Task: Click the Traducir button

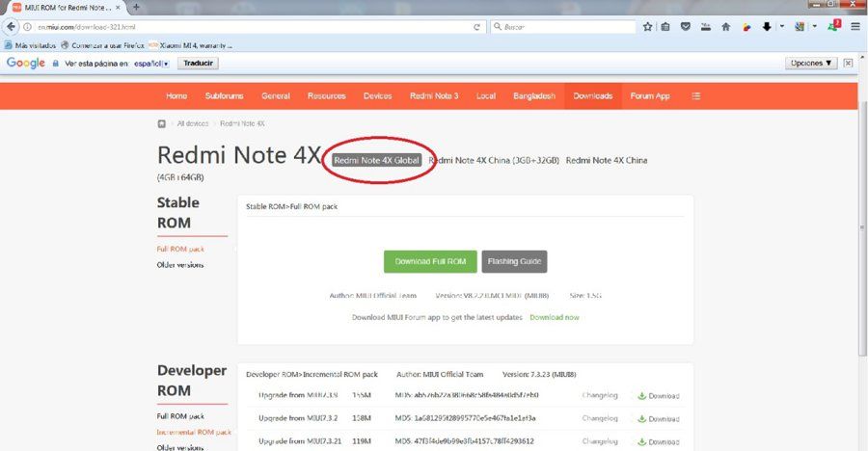Action: (198, 63)
